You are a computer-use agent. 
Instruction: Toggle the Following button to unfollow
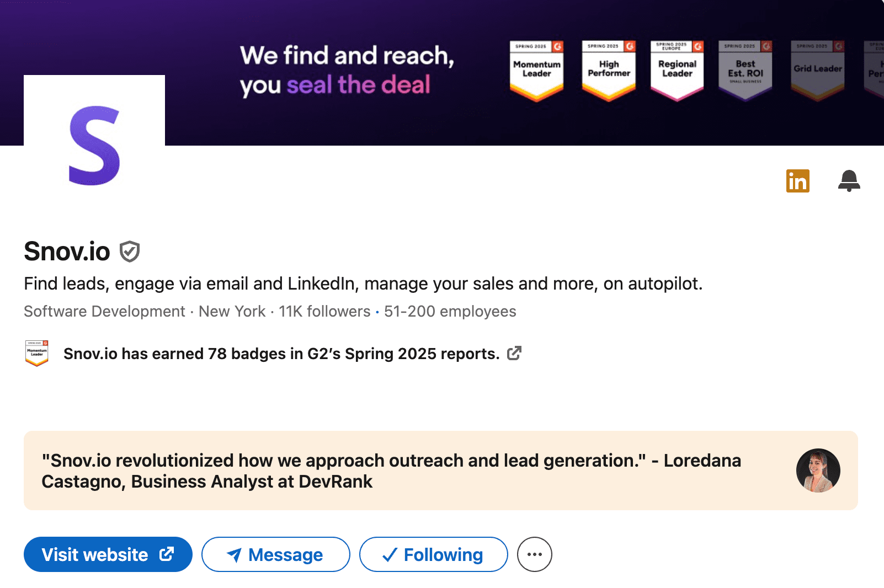[433, 554]
